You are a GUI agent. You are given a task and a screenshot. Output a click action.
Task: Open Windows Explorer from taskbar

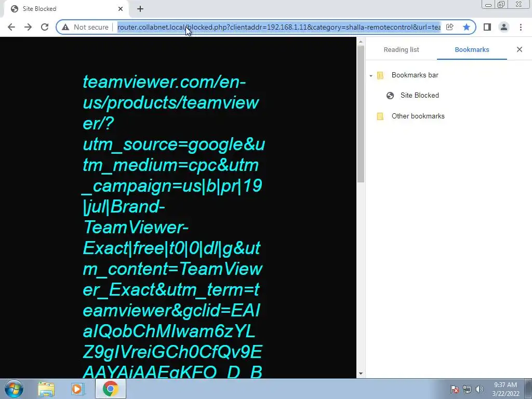pyautogui.click(x=46, y=389)
